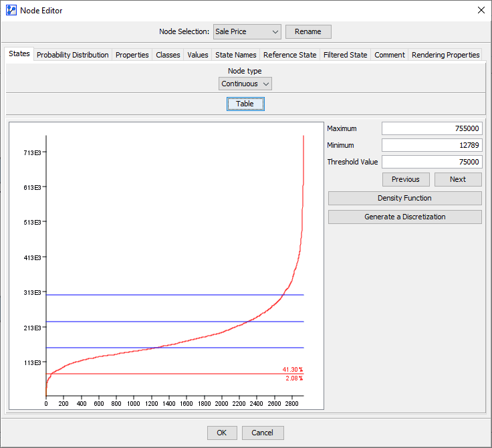Click the 113E3 y-axis label
Screen dimensions: 492x448
(32, 363)
